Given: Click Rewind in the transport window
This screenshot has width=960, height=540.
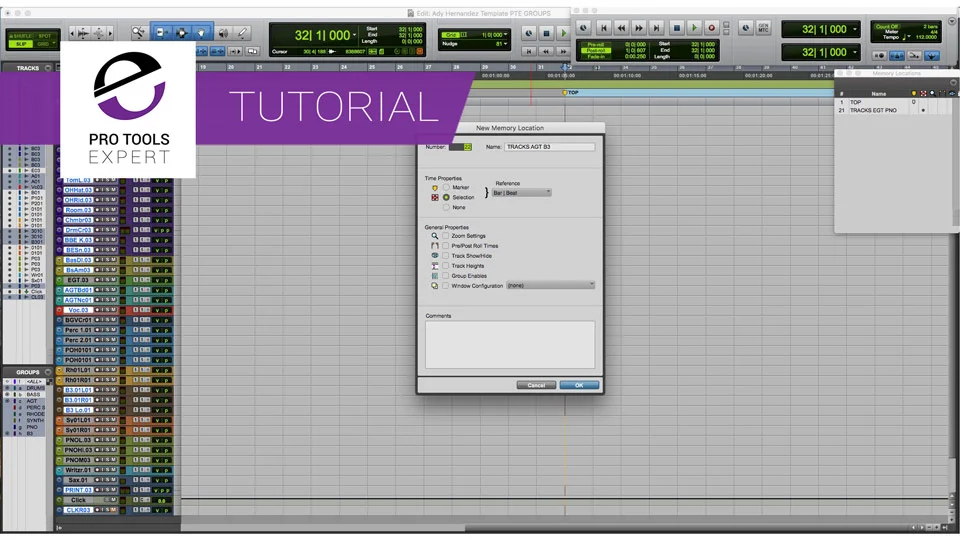Looking at the screenshot, I should tap(621, 28).
